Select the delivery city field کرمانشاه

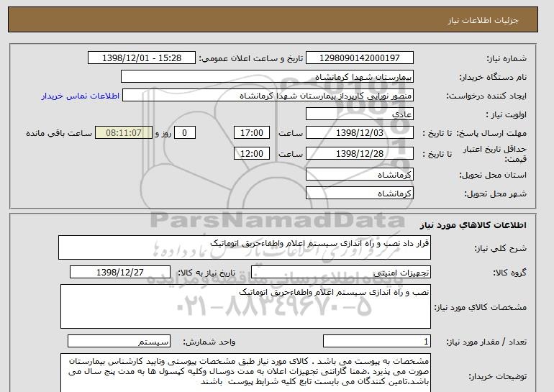coord(359,193)
